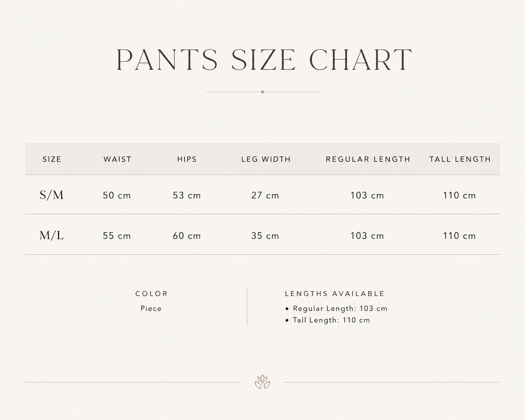Screen dimensions: 525x420
Task: Click the S/M leg width 27 cm
Action: (265, 195)
